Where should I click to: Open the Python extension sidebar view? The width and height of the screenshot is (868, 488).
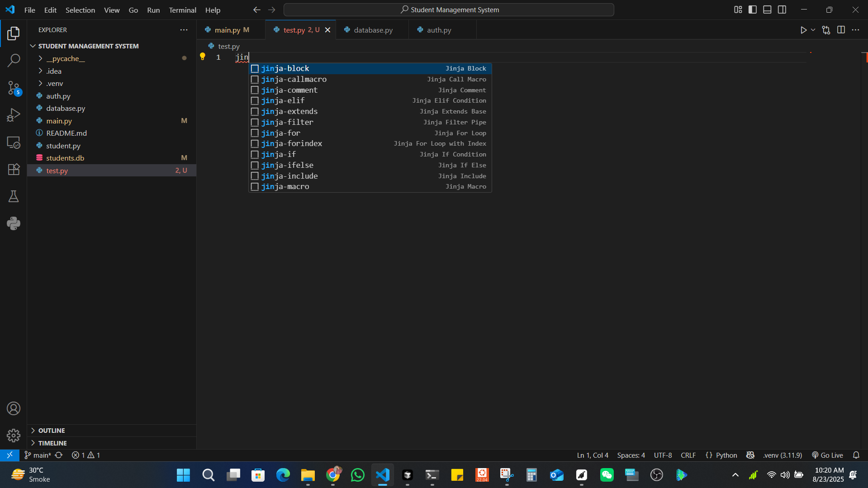(14, 223)
